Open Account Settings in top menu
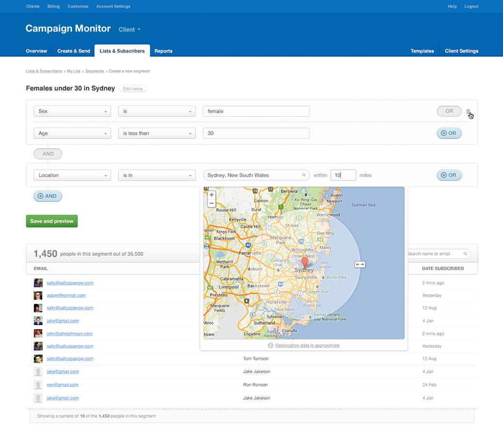The image size is (503, 448). click(x=113, y=6)
